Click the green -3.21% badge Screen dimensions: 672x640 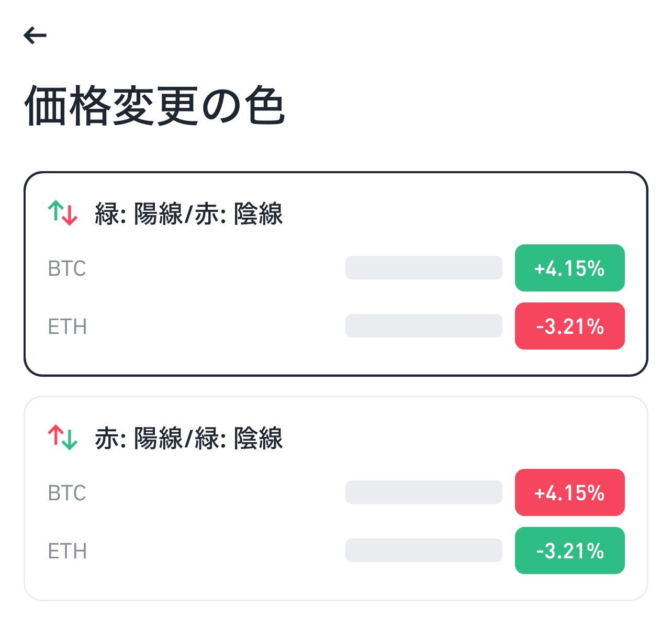tap(569, 551)
